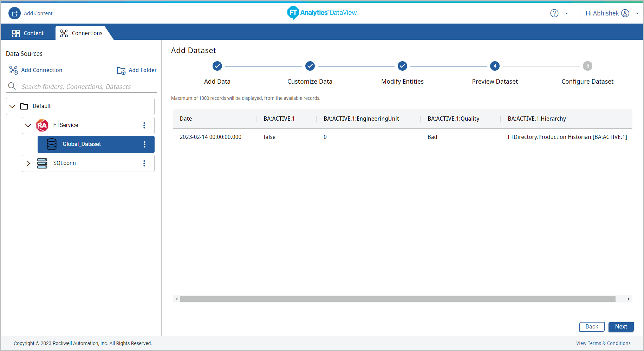Click the Default folder icon
This screenshot has width=644, height=351.
tap(24, 106)
